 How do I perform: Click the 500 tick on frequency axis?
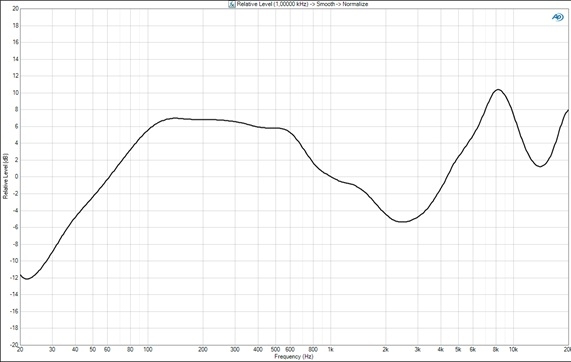(275, 350)
